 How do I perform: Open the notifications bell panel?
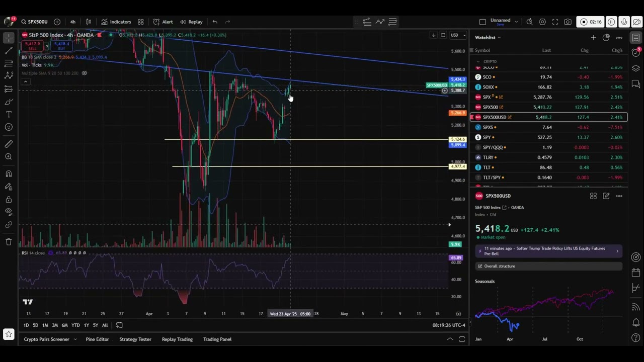(636, 323)
